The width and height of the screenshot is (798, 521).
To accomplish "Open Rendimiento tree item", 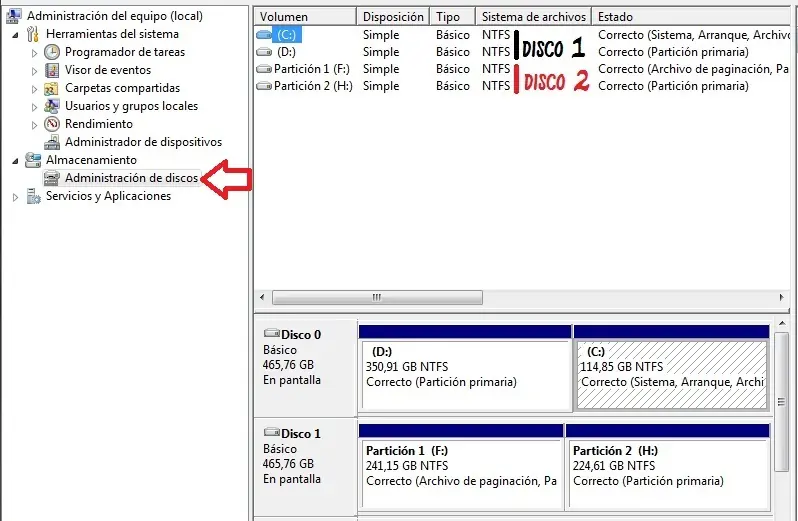I will (99, 124).
